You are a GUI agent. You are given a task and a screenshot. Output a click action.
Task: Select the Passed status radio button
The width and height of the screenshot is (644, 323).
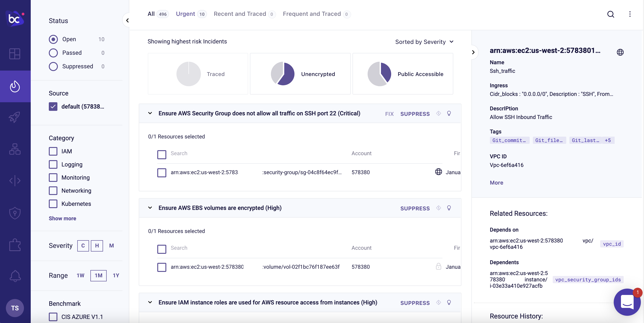[53, 53]
